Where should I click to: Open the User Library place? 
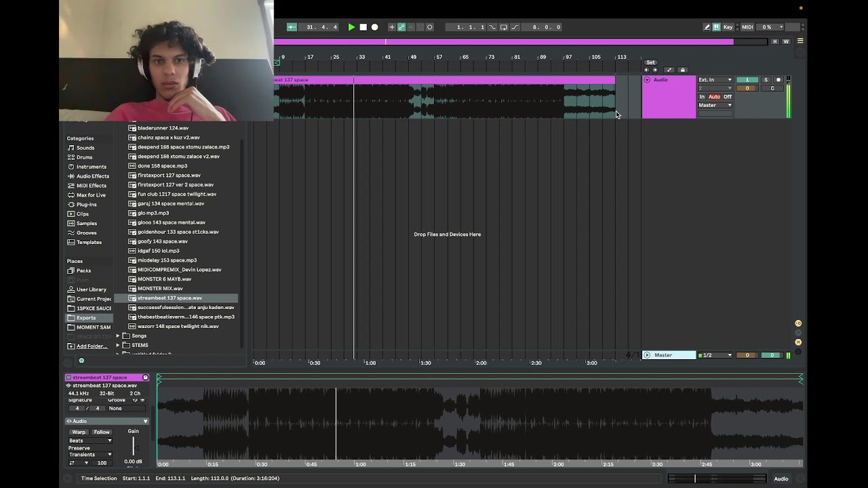[x=91, y=289]
